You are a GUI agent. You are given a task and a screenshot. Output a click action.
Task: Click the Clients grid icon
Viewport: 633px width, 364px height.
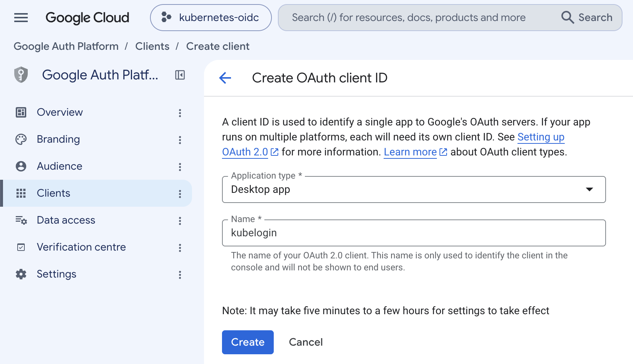click(21, 193)
